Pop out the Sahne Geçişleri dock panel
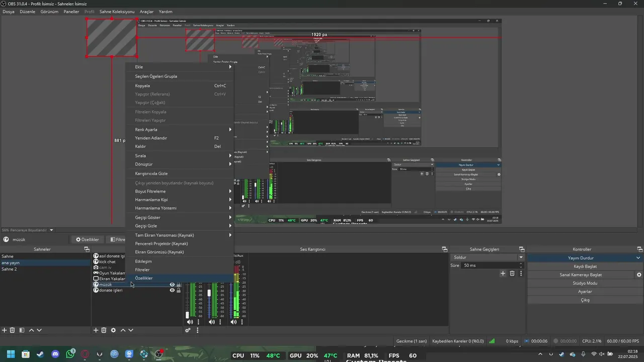The image size is (644, 362). click(x=522, y=249)
